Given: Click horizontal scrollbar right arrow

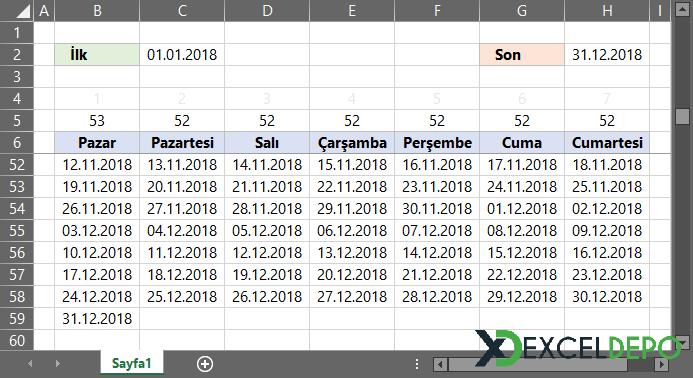Looking at the screenshot, I should pos(661,364).
